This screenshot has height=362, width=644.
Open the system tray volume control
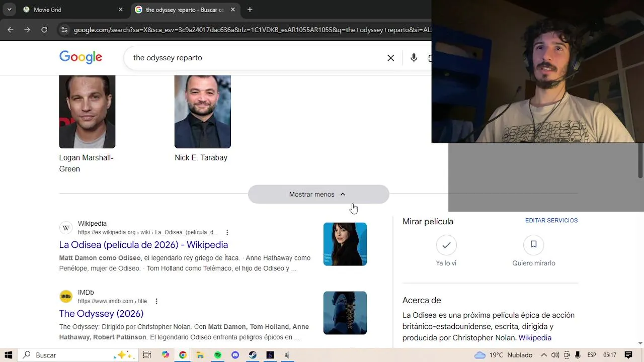pos(555,355)
